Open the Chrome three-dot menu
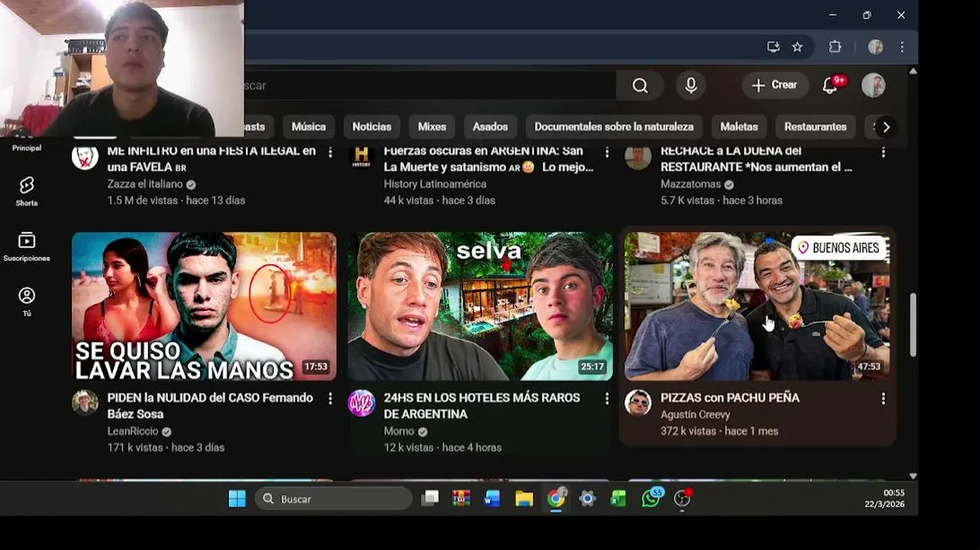Screen dimensions: 980x550 click(901, 47)
